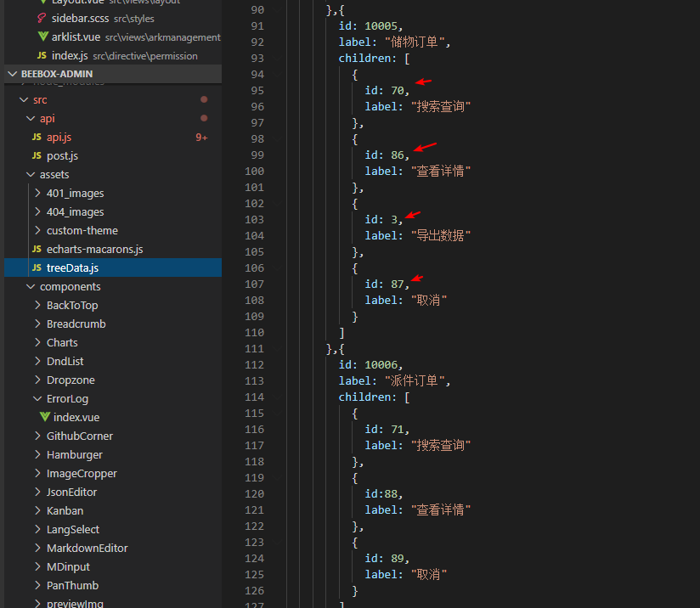Image resolution: width=700 pixels, height=608 pixels.
Task: Click the "id: 86," code line
Action: [387, 155]
